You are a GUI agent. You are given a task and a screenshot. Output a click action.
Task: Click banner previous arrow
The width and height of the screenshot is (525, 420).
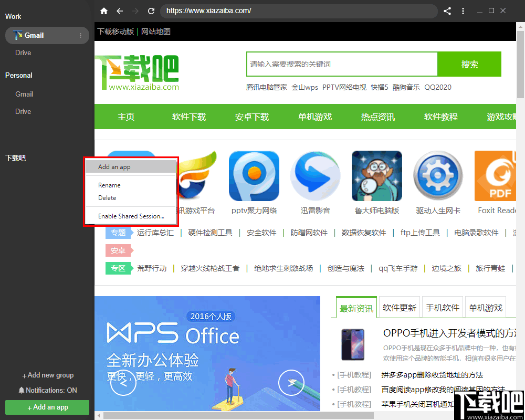click(123, 383)
